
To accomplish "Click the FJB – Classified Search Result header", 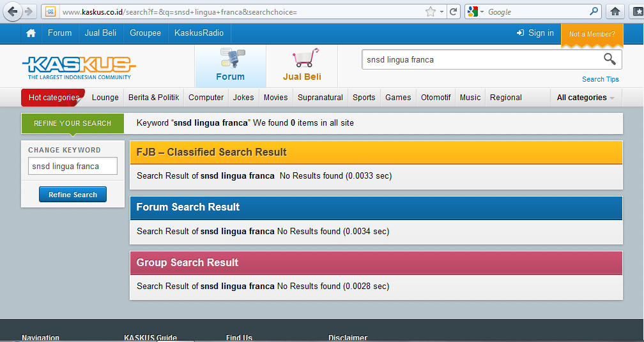I will tap(376, 152).
